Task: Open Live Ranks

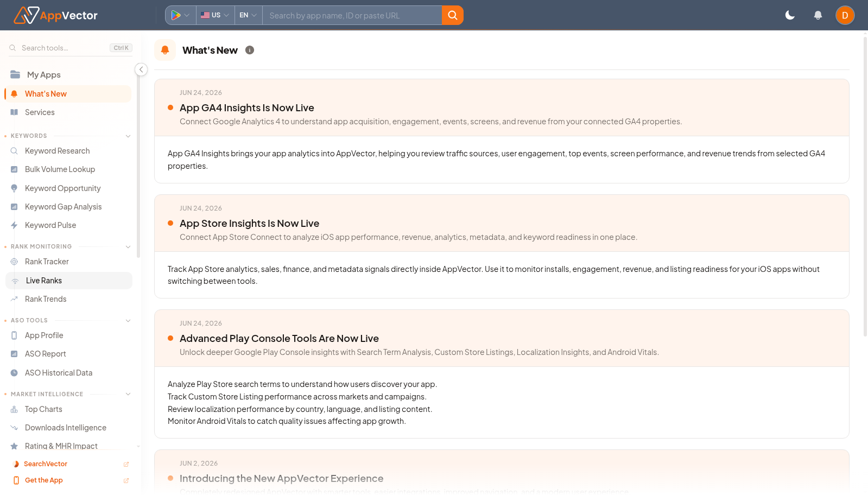Action: click(x=69, y=281)
